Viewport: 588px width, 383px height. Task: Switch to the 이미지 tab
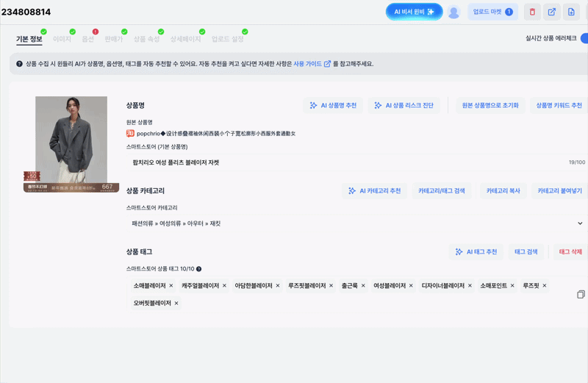point(62,39)
